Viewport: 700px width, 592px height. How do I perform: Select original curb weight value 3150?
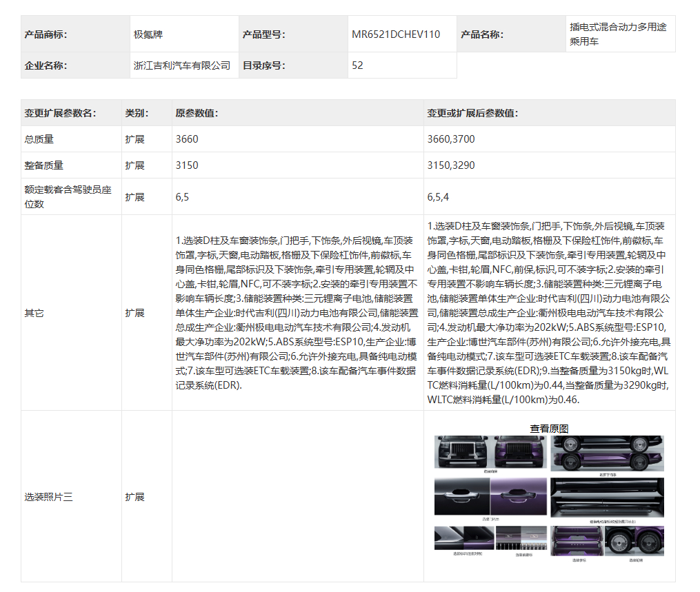(187, 165)
